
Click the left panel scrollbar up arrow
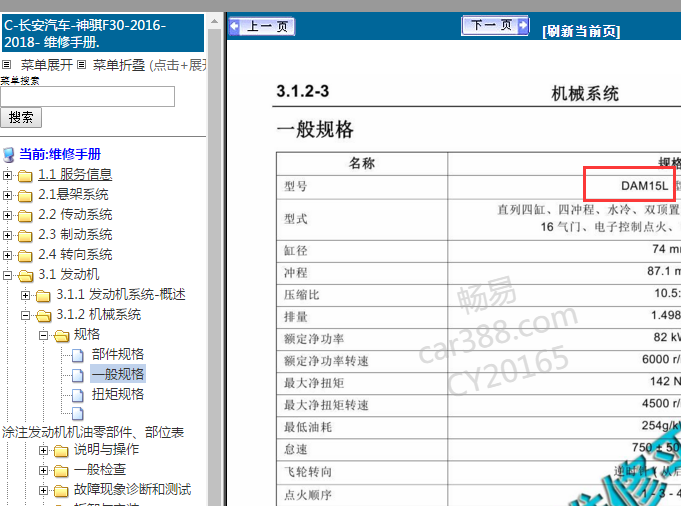215,20
